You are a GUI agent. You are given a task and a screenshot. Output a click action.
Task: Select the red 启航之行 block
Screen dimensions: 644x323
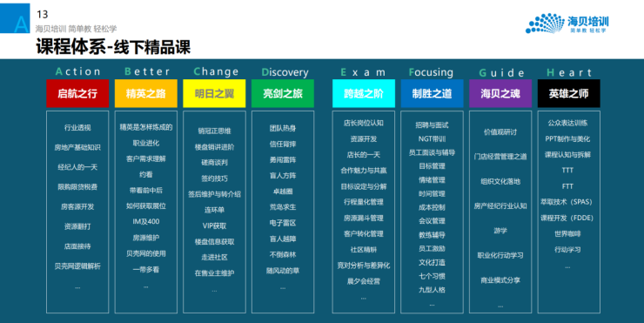point(77,94)
